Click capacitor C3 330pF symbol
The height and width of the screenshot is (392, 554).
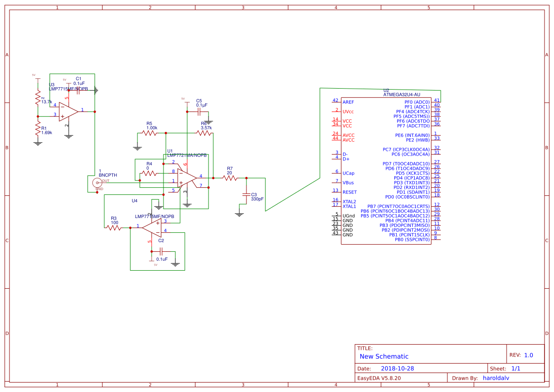pyautogui.click(x=246, y=194)
